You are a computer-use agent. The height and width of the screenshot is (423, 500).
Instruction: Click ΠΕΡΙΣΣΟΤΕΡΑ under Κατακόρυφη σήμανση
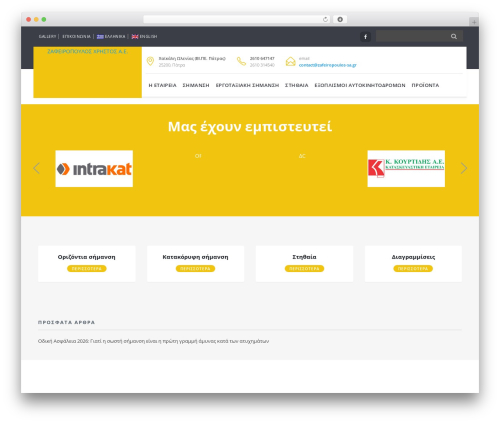click(195, 269)
